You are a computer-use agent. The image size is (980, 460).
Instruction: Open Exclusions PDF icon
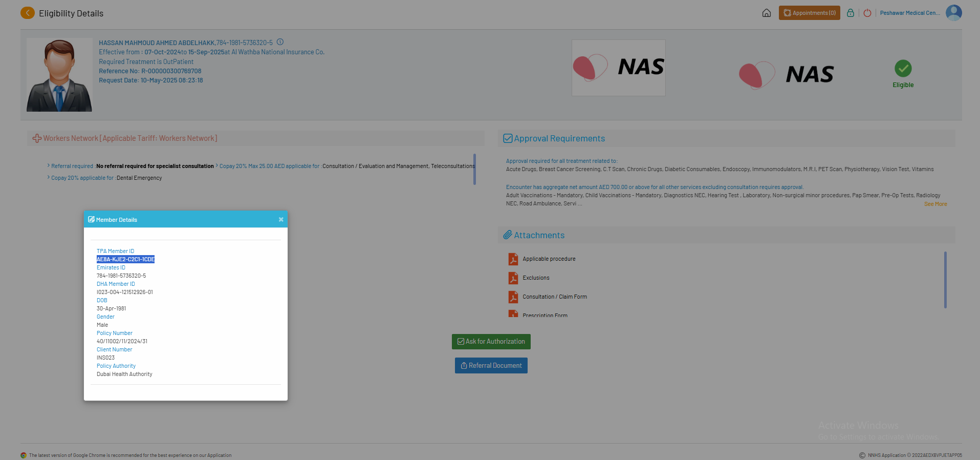click(513, 278)
